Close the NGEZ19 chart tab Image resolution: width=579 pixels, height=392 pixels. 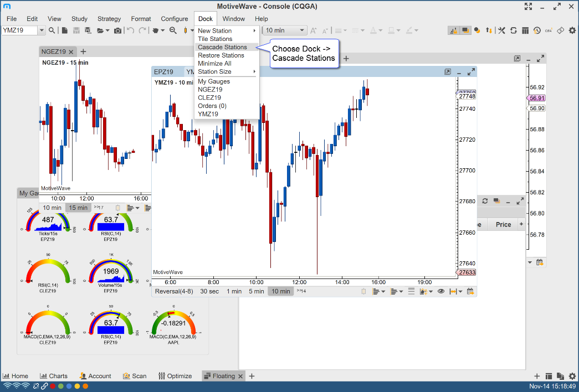click(x=71, y=51)
